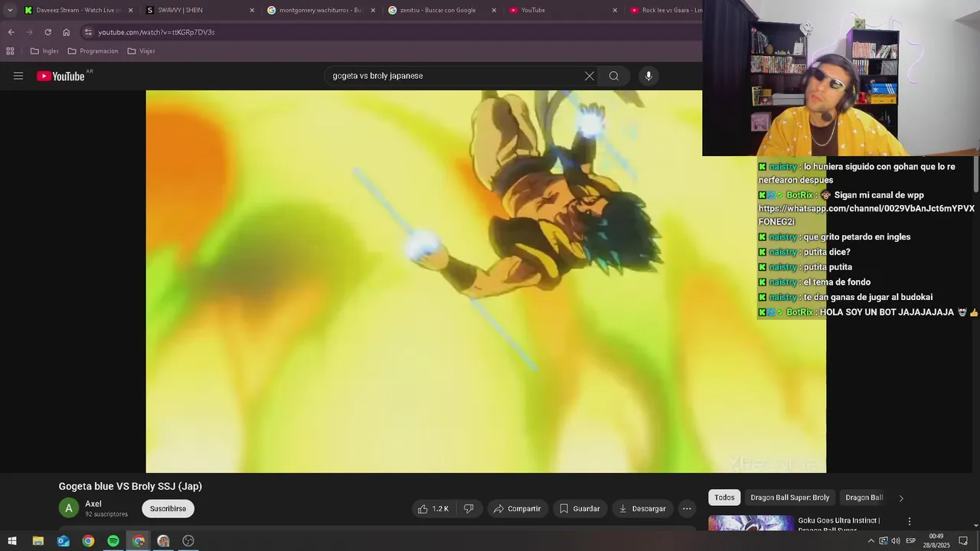Show hidden system tray icons
Screen dimensions: 980x551
click(x=871, y=541)
